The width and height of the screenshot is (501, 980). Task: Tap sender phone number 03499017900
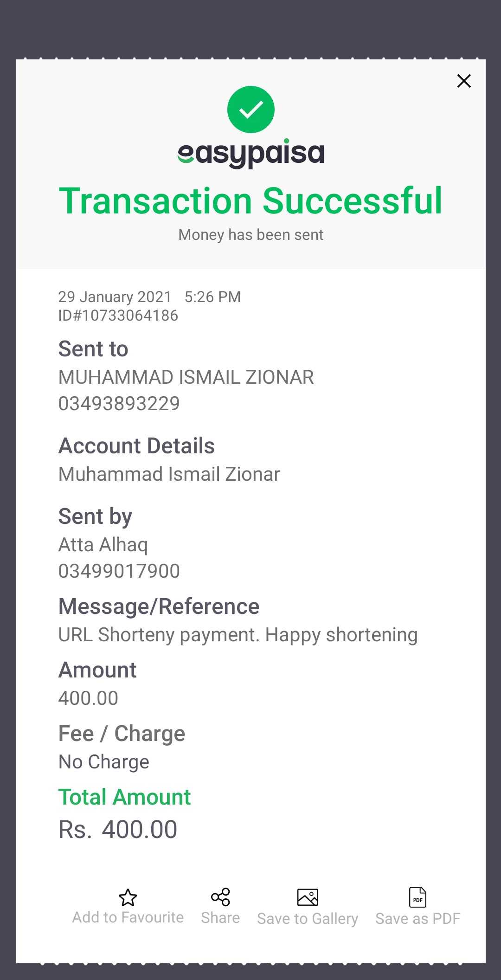pos(119,571)
